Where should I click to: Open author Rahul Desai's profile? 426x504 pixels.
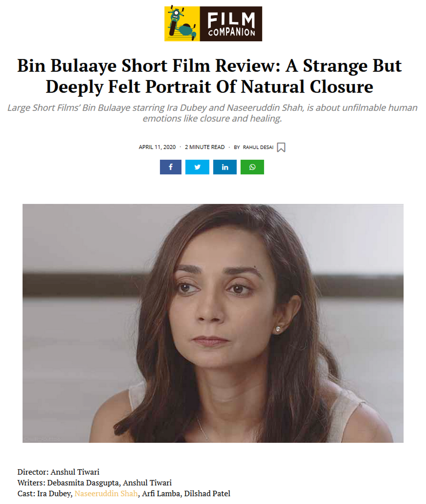[x=258, y=147]
